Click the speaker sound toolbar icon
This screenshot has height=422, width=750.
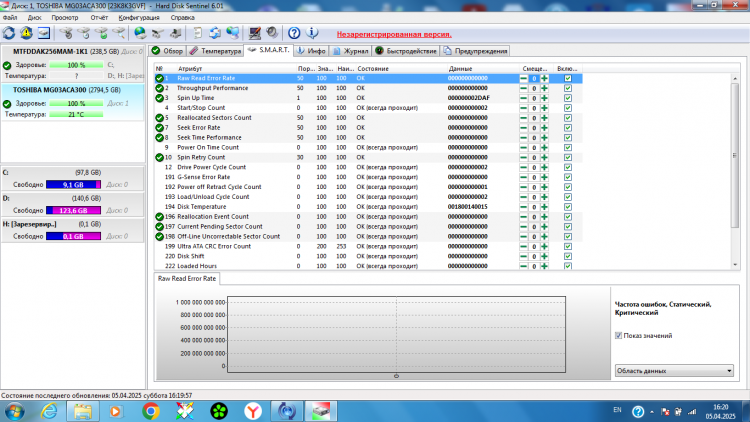point(272,33)
